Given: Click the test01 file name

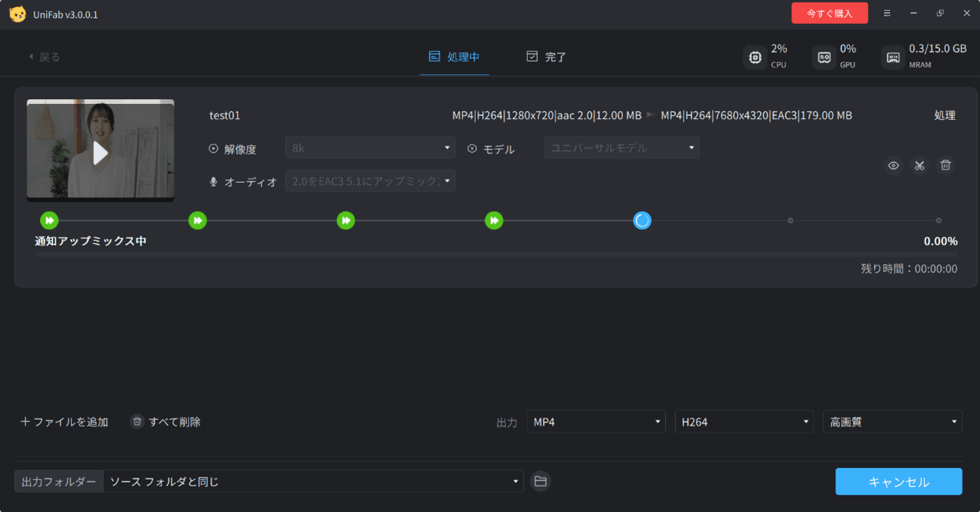Looking at the screenshot, I should click(x=225, y=115).
